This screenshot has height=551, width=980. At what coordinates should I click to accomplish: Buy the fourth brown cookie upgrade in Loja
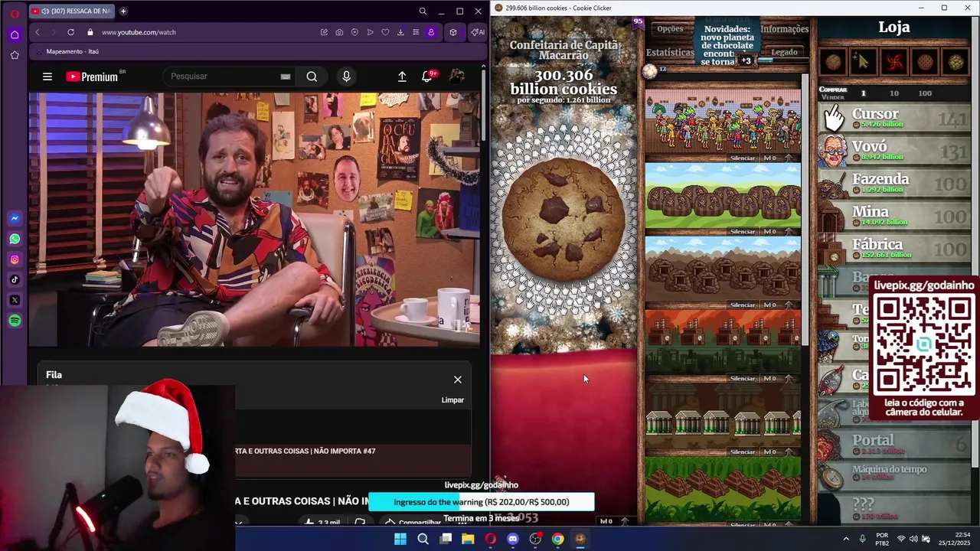tap(925, 62)
